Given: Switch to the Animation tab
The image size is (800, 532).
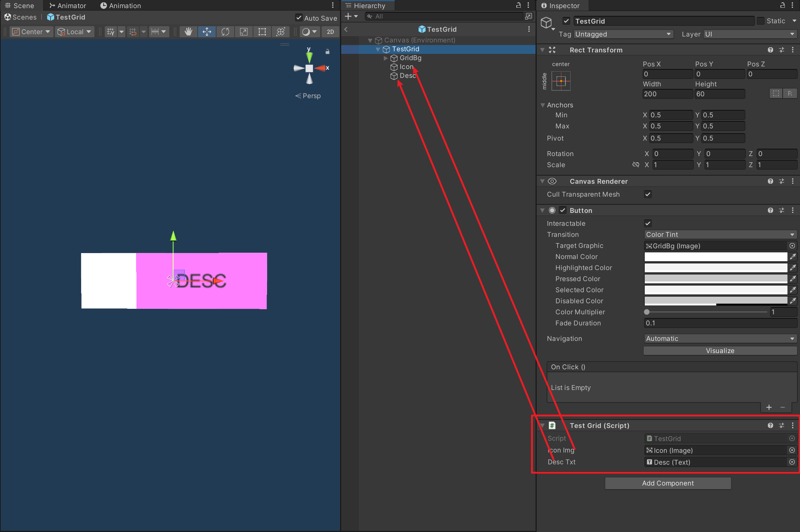Looking at the screenshot, I should point(121,6).
